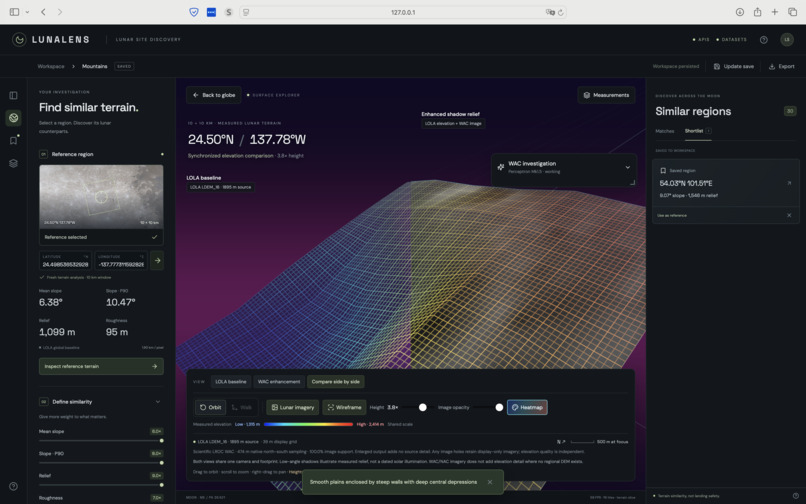
Task: Open the Measurements panel
Action: click(x=607, y=95)
